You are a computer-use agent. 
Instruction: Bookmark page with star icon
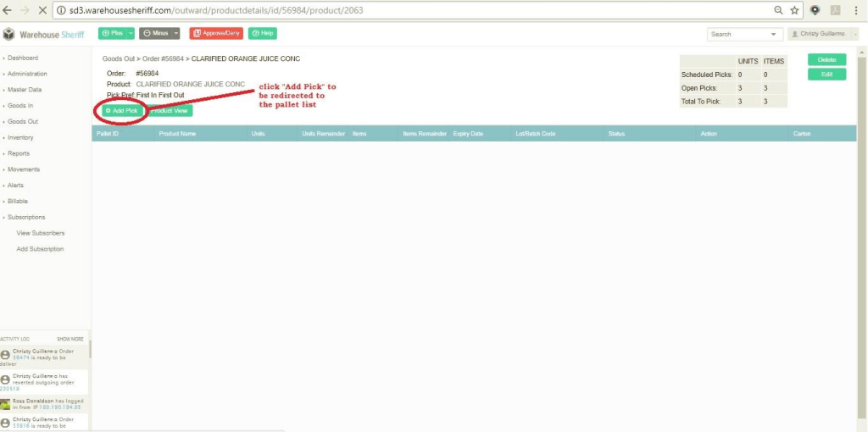point(794,10)
